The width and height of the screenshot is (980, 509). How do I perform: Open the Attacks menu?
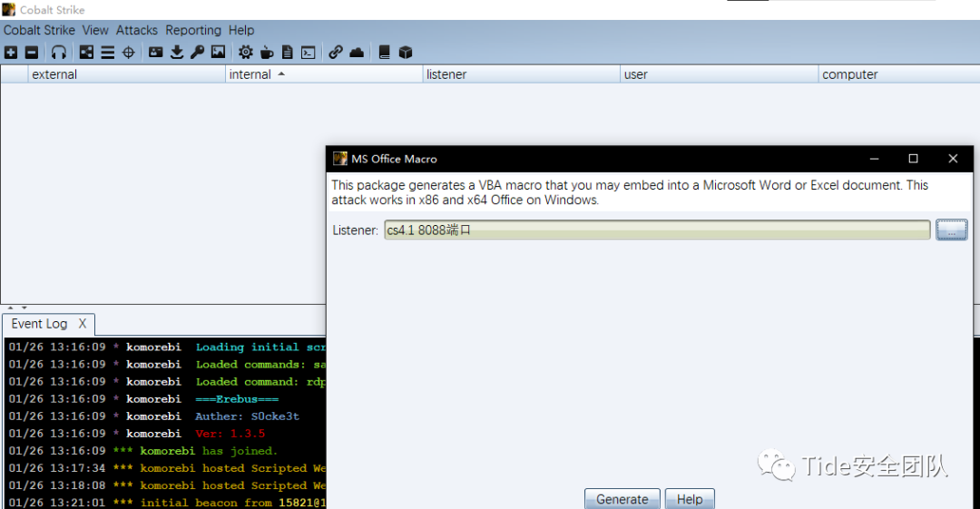pos(137,30)
